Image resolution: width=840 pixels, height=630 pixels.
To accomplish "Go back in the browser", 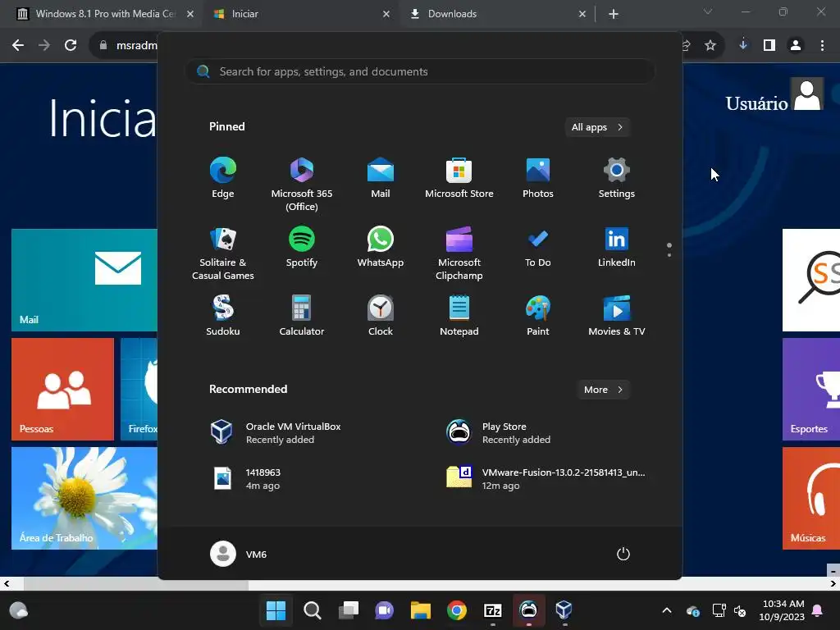I will (x=18, y=46).
